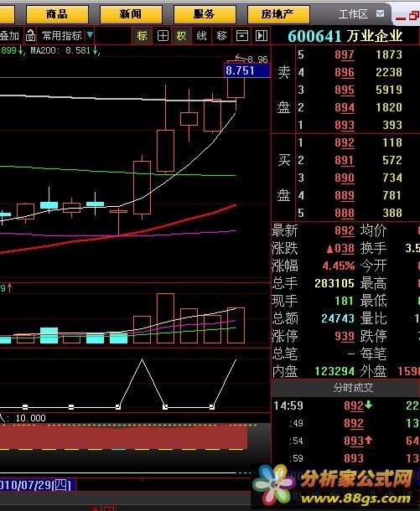
Task: Click sell level 1 price 893
Action: click(x=345, y=125)
